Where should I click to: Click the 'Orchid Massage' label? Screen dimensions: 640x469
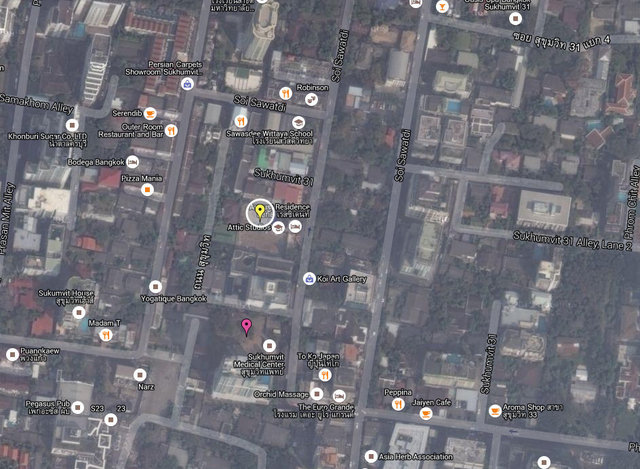point(281,394)
